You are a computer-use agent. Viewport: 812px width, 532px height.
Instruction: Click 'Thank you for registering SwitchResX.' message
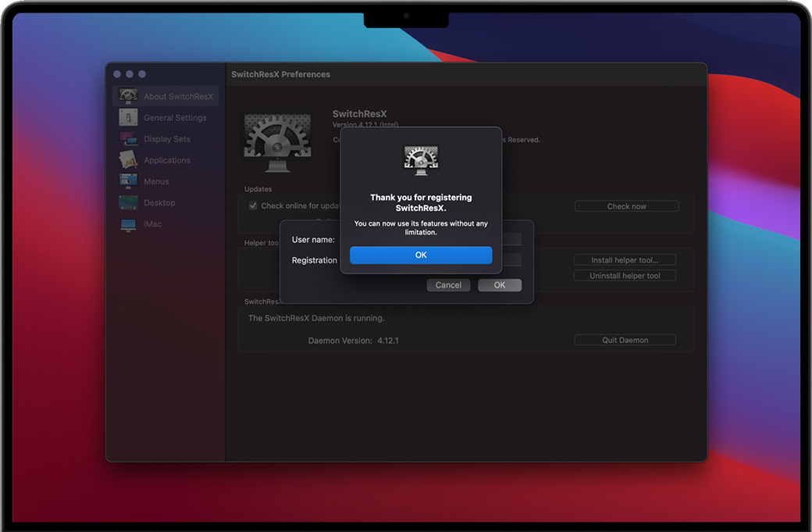point(421,202)
